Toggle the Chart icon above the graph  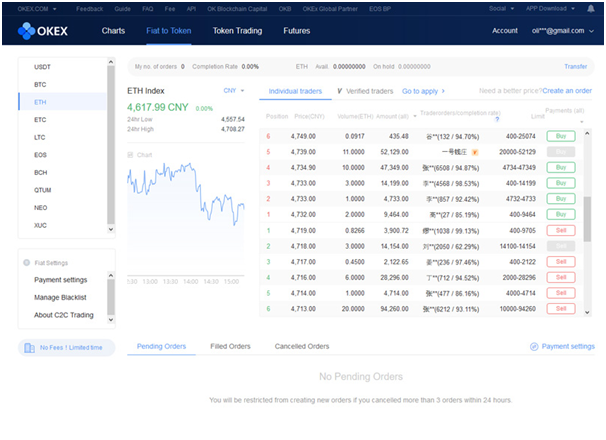click(x=130, y=155)
